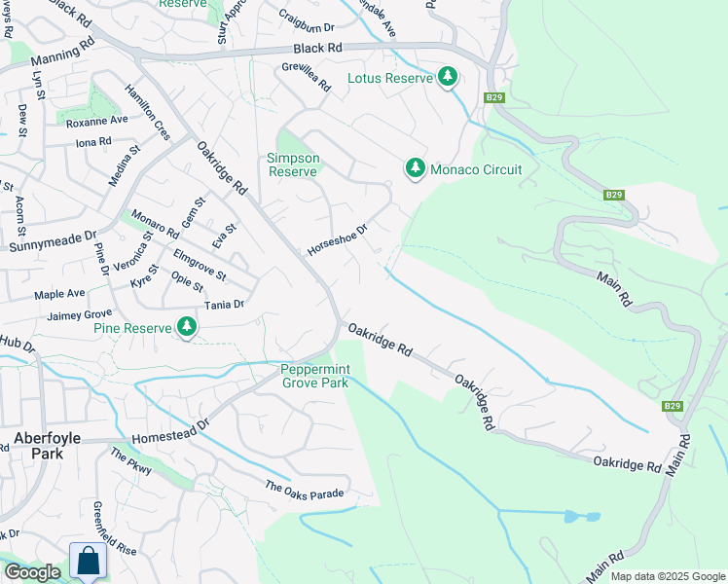Click the Pine Reserve tree pin icon
Image resolution: width=728 pixels, height=584 pixels.
tap(187, 327)
